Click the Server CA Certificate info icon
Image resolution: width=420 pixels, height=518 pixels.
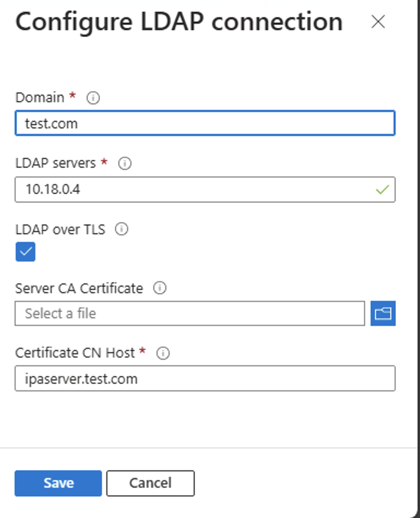pos(159,288)
